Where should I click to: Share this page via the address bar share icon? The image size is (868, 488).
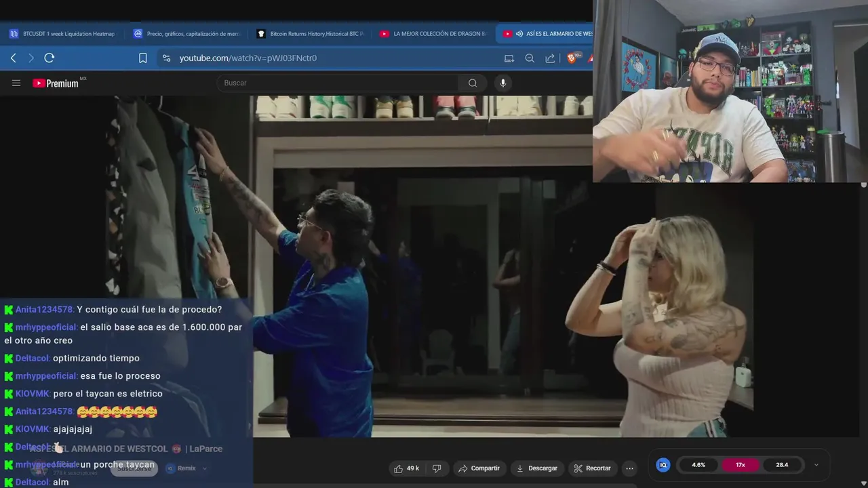pyautogui.click(x=550, y=58)
